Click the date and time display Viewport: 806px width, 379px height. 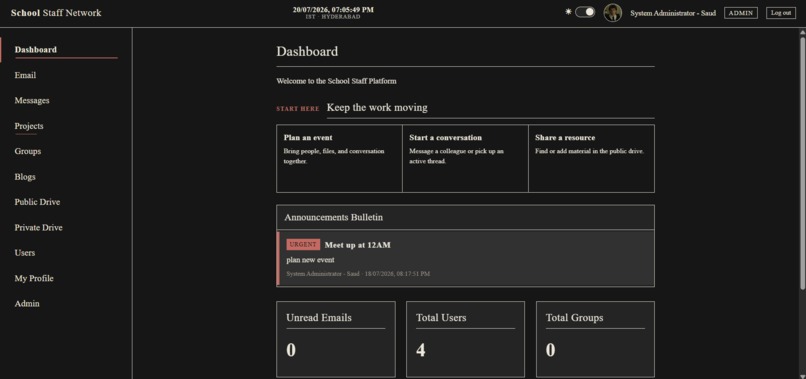pos(333,9)
